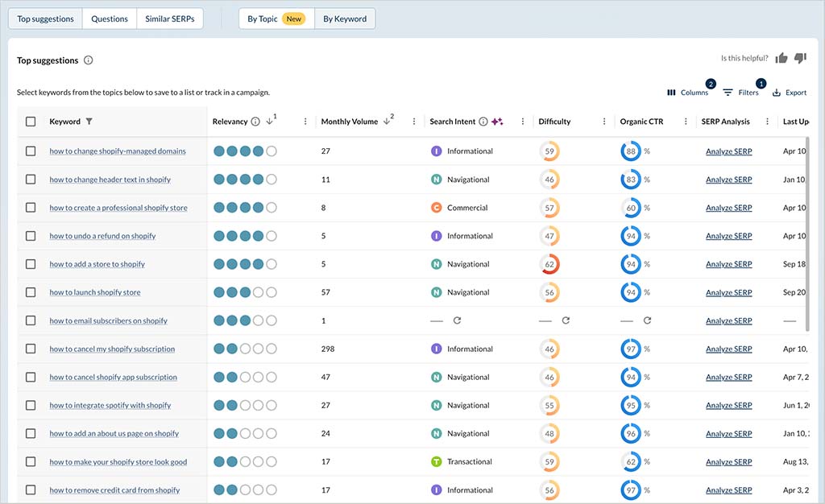The width and height of the screenshot is (825, 504).
Task: Switch to Questions tab
Action: coord(110,19)
